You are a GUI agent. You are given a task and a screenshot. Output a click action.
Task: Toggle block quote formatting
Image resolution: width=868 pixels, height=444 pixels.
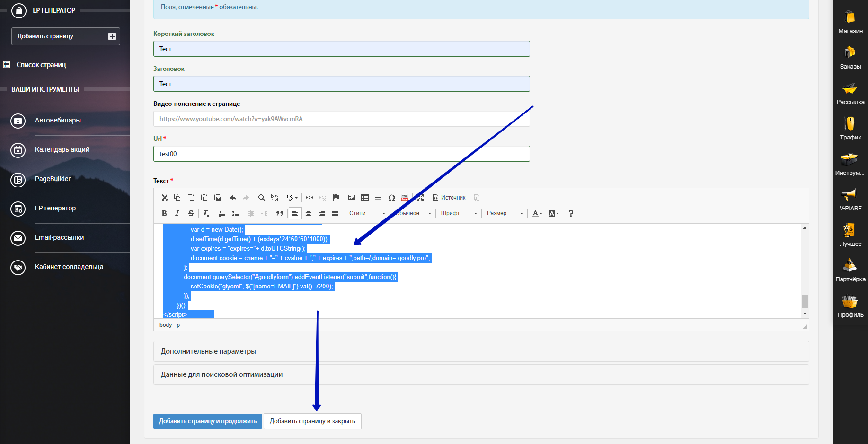(x=280, y=213)
